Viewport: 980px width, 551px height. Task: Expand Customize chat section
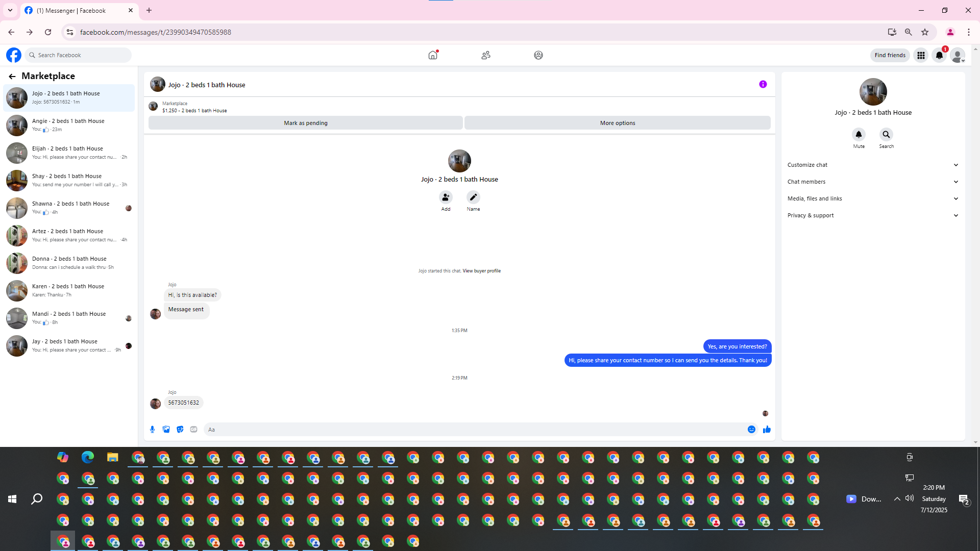tap(872, 165)
